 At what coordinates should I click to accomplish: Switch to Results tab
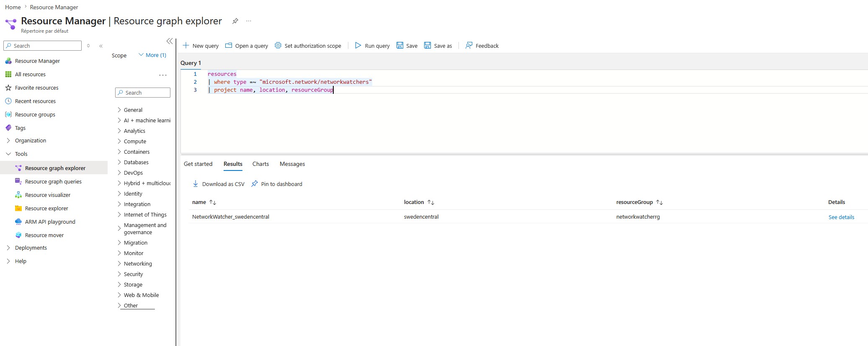click(x=233, y=164)
